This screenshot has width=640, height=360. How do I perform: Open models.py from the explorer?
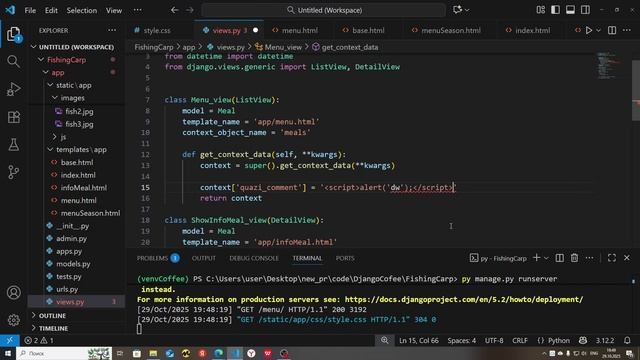click(x=73, y=264)
